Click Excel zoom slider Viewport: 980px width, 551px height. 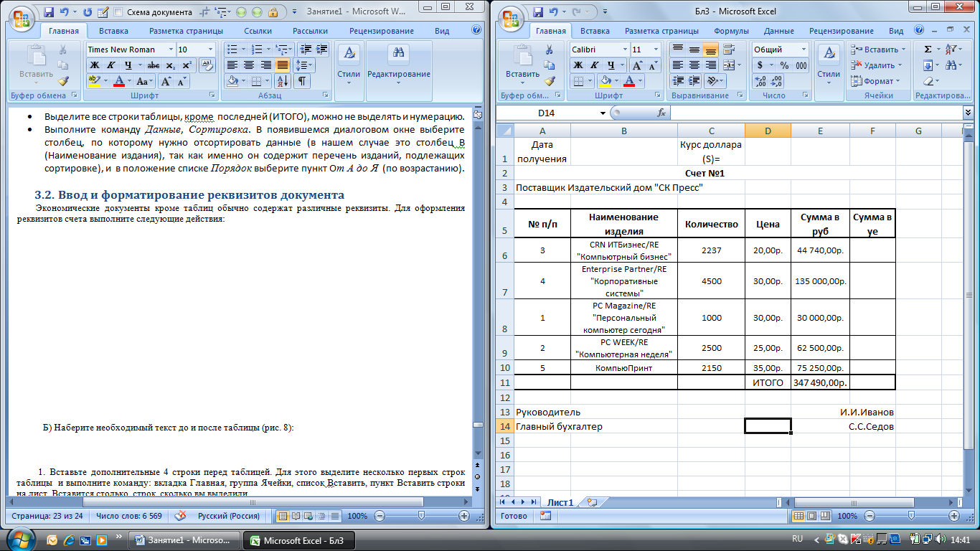coord(911,516)
